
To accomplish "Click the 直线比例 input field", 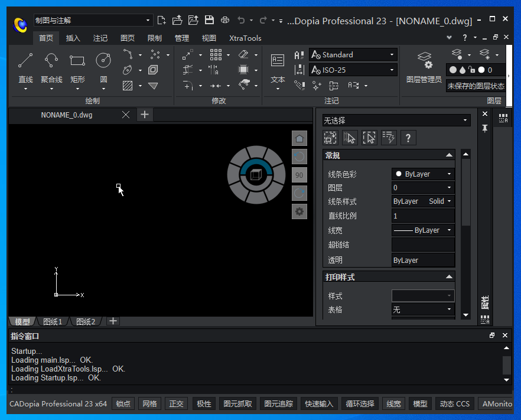I will [423, 216].
